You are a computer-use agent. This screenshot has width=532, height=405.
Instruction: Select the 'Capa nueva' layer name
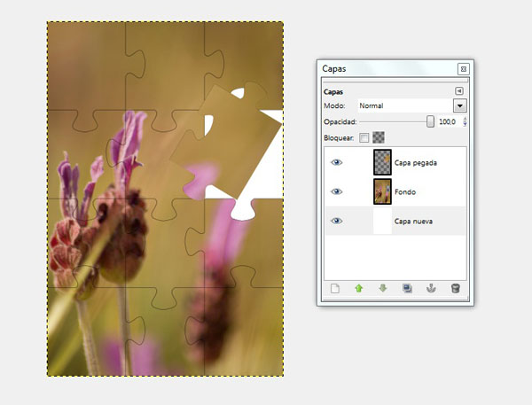pyautogui.click(x=413, y=222)
